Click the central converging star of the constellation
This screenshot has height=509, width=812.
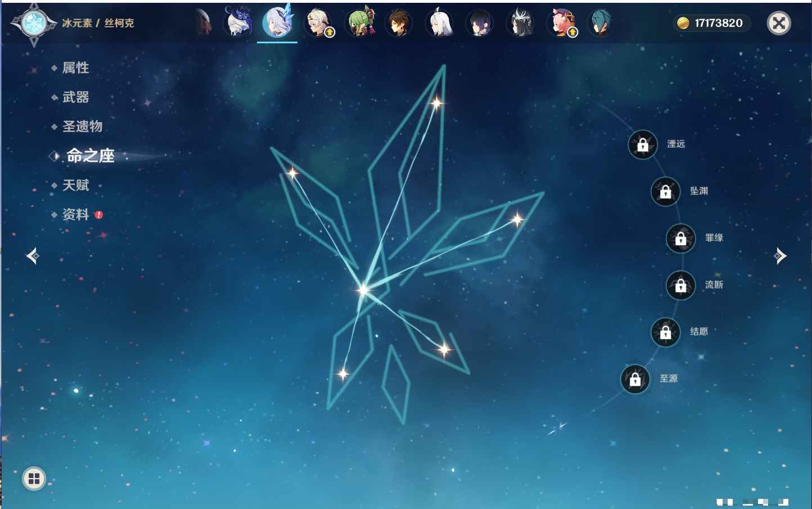(363, 290)
